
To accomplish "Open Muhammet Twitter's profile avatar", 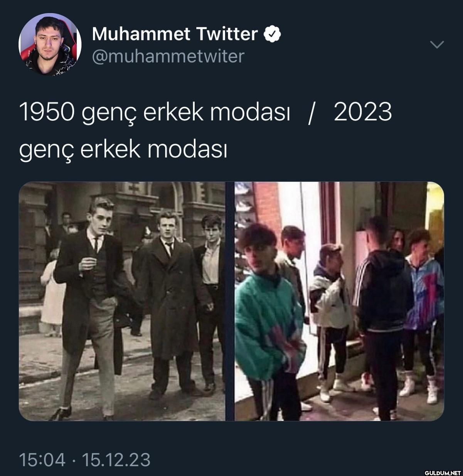I will pos(50,44).
